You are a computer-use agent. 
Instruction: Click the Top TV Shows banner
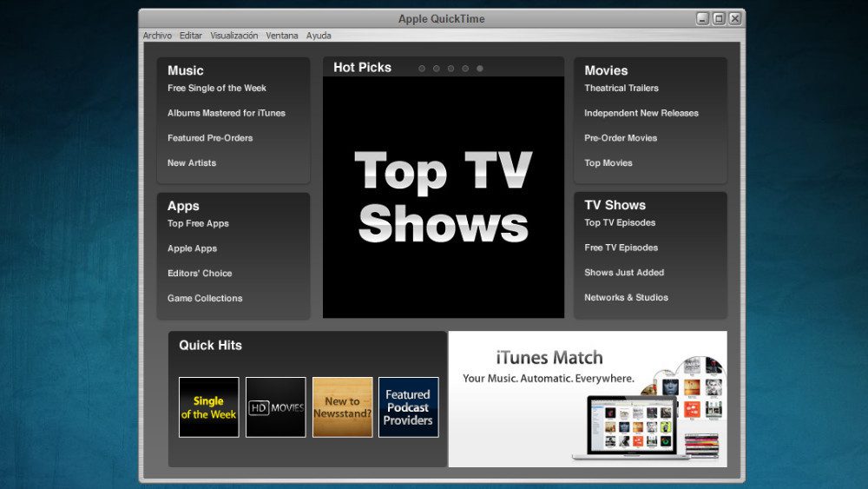(x=443, y=197)
